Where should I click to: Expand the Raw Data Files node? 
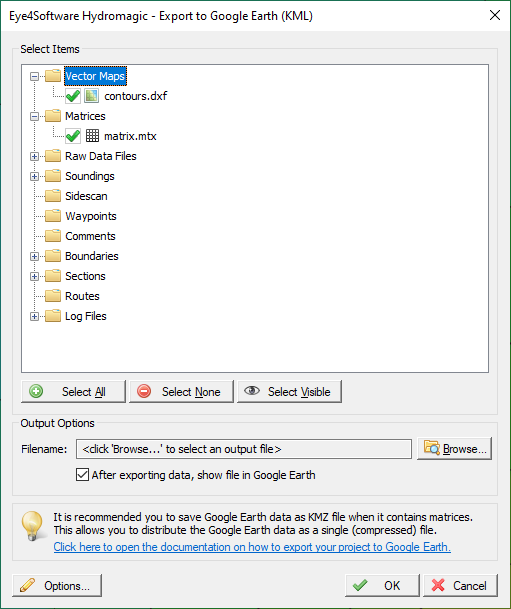tap(35, 156)
